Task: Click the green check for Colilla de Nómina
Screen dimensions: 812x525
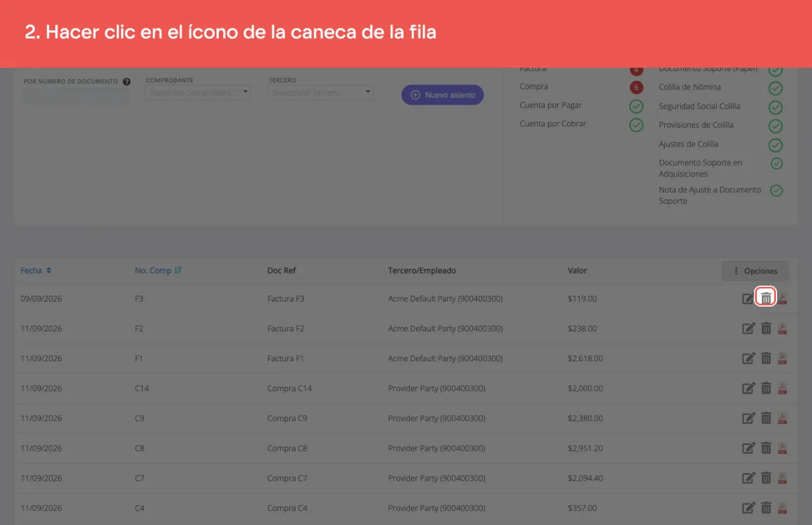Action: 776,88
